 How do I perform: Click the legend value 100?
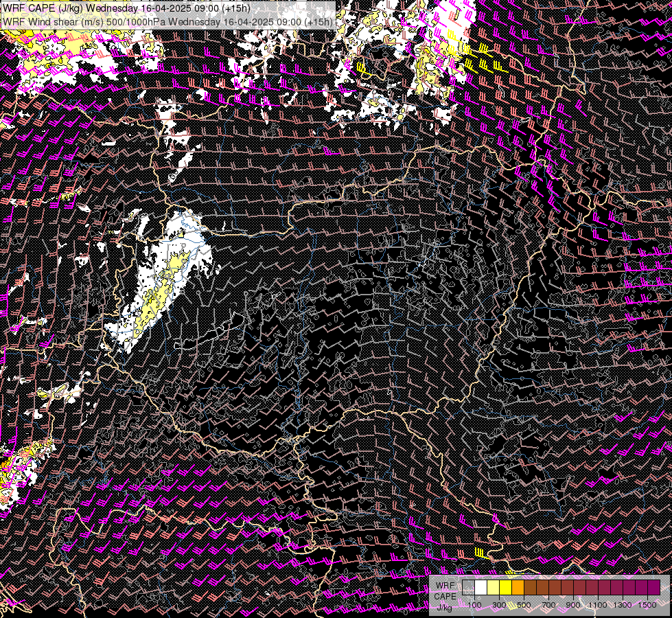click(x=474, y=605)
